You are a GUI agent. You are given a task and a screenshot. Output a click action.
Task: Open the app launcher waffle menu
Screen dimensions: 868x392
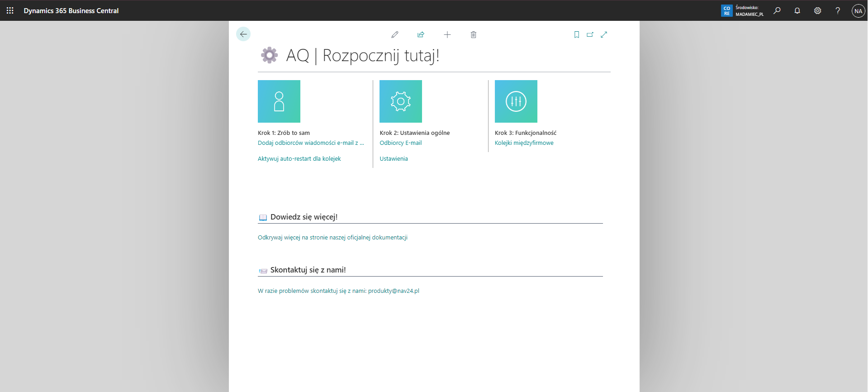tap(10, 10)
